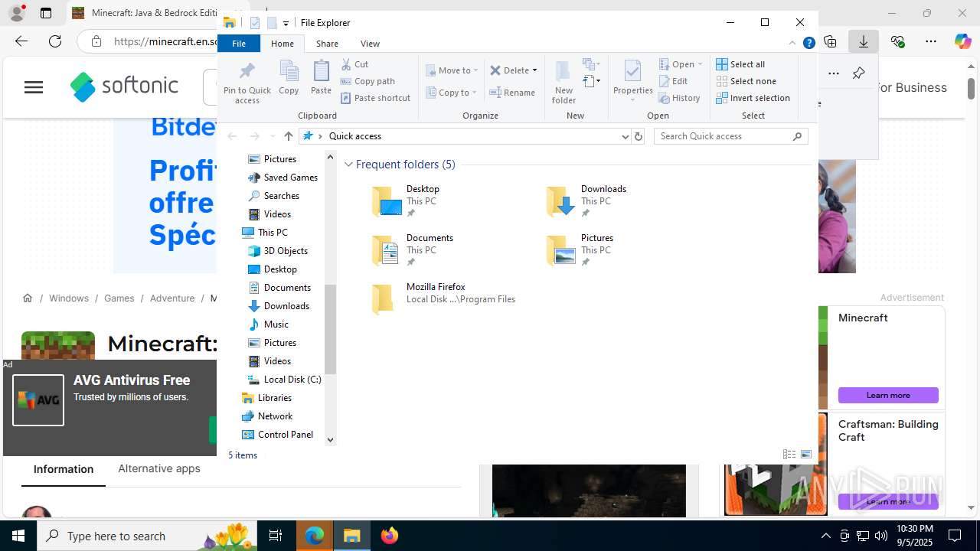Viewport: 980px width, 551px height.
Task: Click the Delete ribbon button
Action: [509, 70]
